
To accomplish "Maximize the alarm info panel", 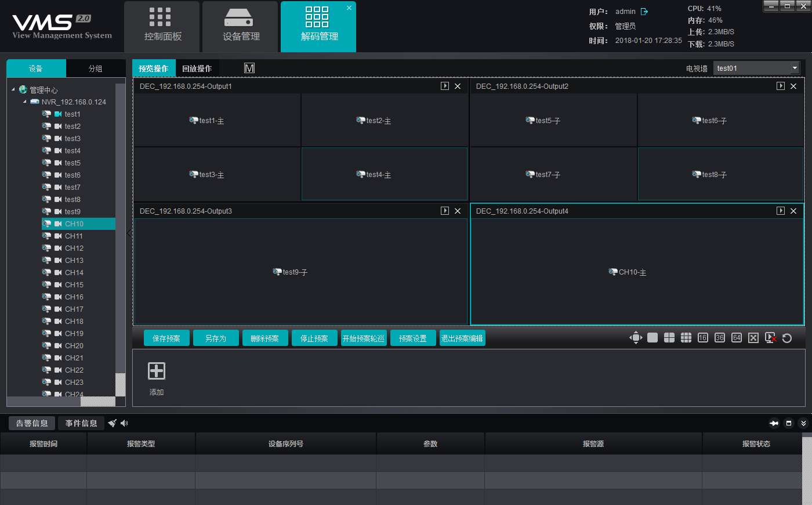I will [x=789, y=423].
